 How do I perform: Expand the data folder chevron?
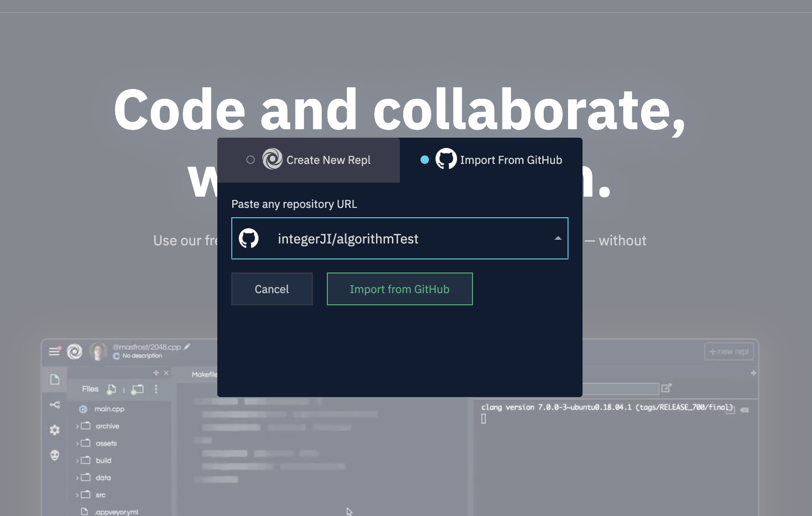pyautogui.click(x=77, y=478)
